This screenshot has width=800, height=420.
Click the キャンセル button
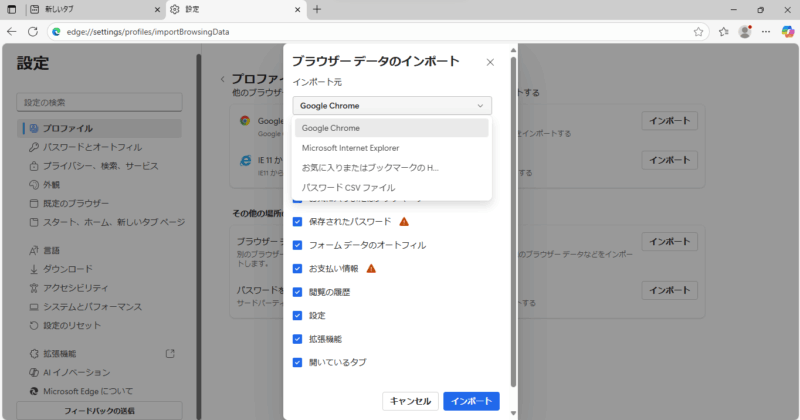(x=410, y=401)
